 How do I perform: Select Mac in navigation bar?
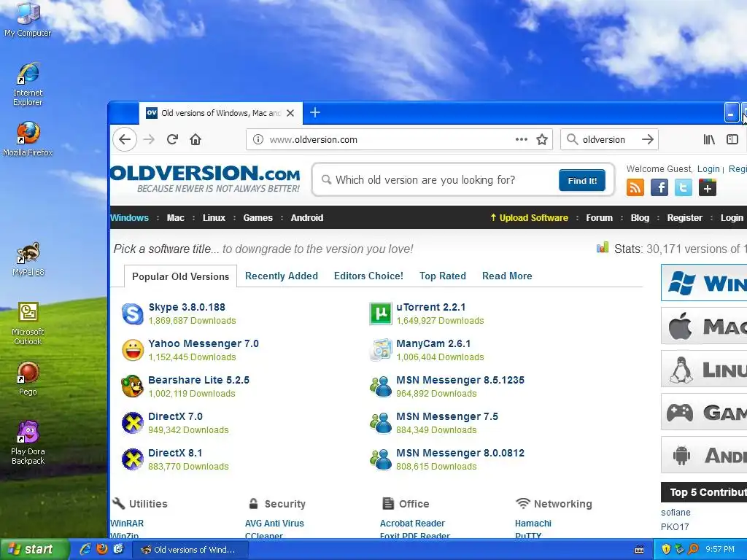pyautogui.click(x=175, y=217)
